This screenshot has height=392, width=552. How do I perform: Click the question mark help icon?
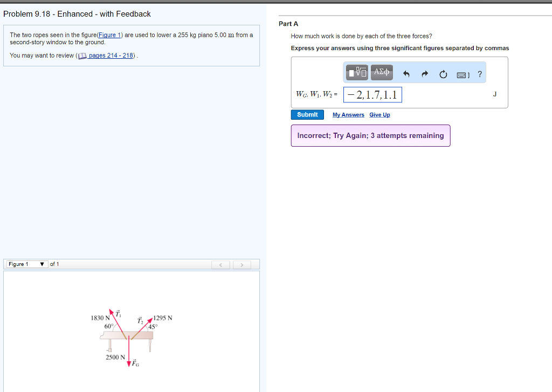(479, 74)
